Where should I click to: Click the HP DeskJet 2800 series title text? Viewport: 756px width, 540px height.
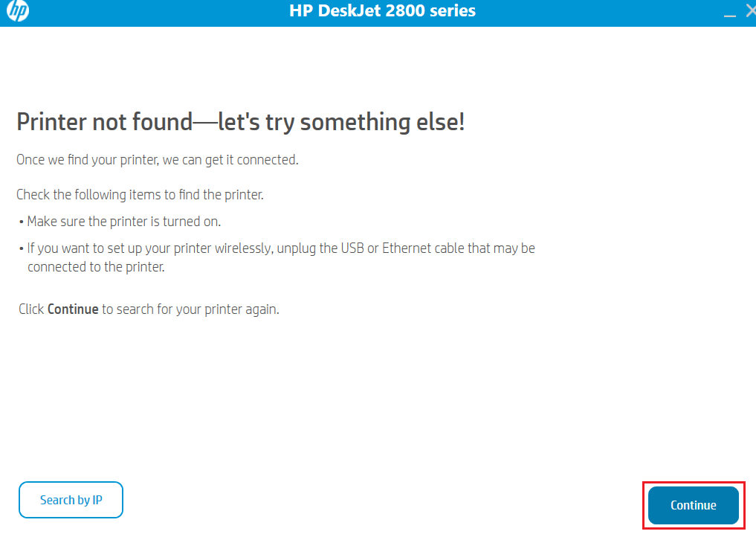(382, 10)
